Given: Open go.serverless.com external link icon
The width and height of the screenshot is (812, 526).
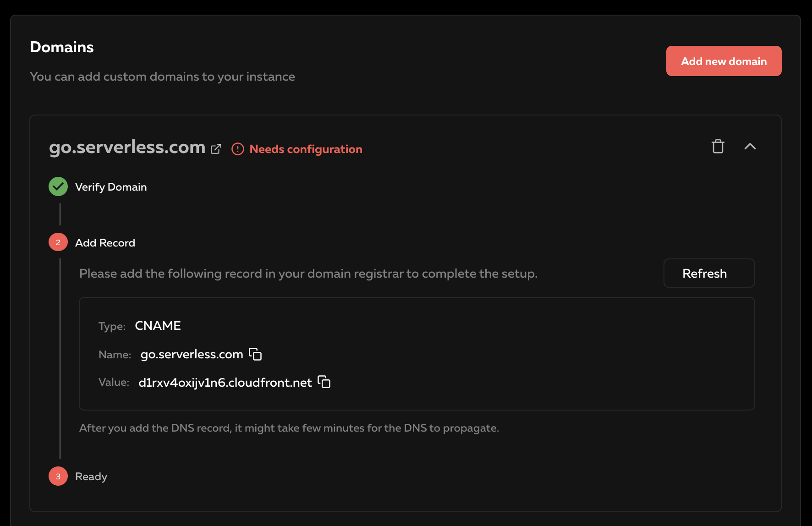Looking at the screenshot, I should pos(216,149).
